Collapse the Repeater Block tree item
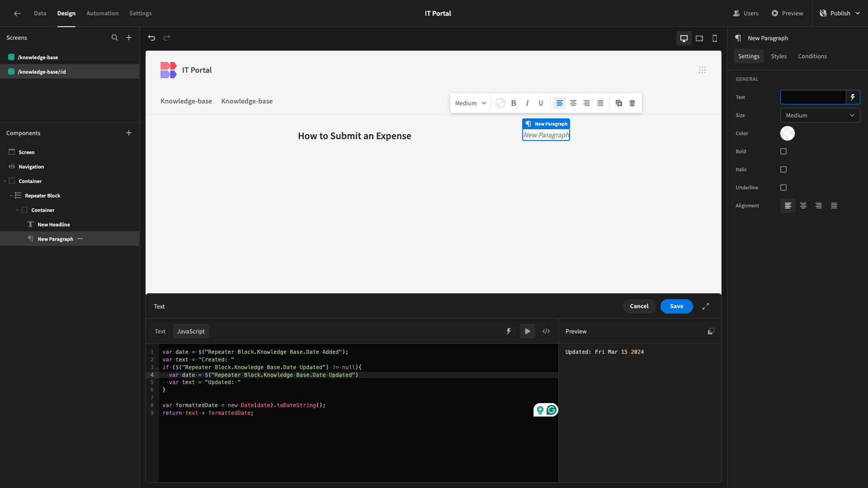The image size is (868, 488). point(11,196)
